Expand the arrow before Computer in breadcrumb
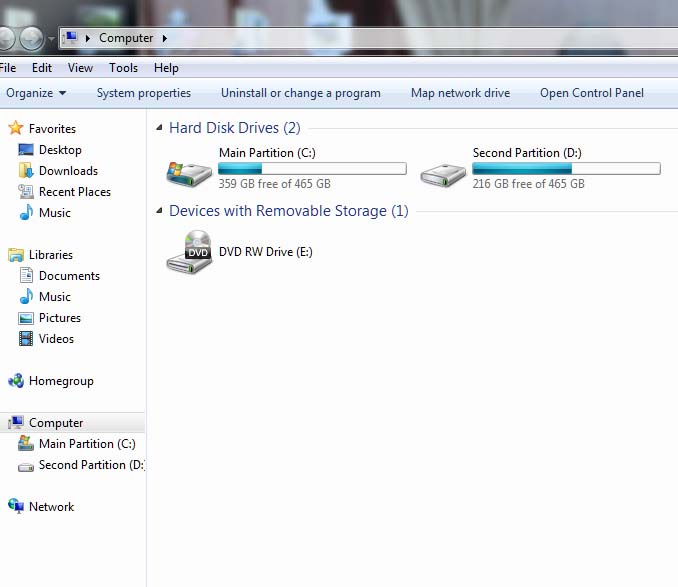 [x=88, y=38]
